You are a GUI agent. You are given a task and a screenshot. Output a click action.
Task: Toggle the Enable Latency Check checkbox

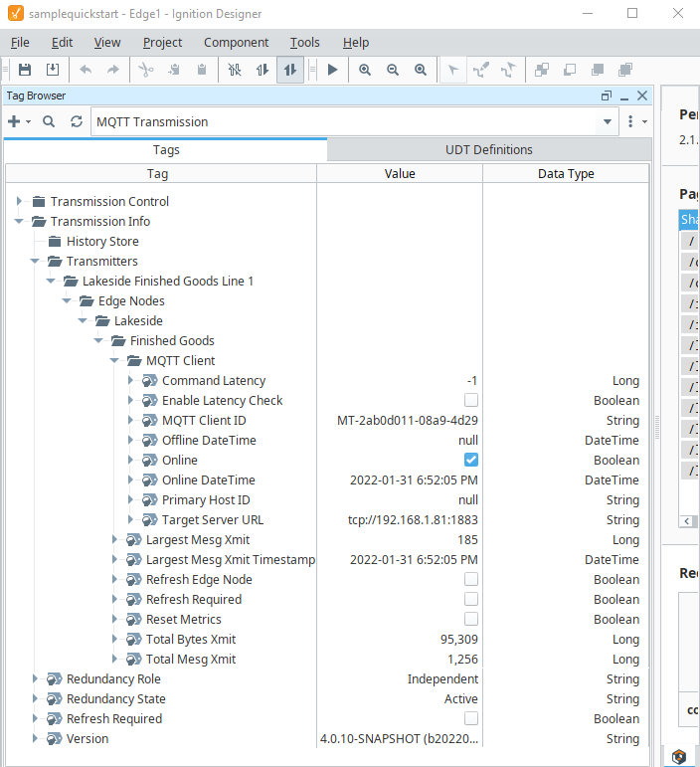(x=471, y=400)
